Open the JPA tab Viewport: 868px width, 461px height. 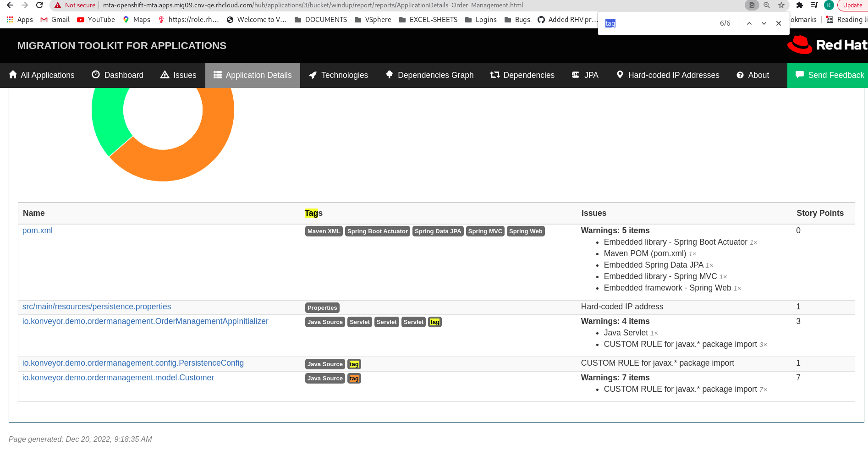[585, 75]
